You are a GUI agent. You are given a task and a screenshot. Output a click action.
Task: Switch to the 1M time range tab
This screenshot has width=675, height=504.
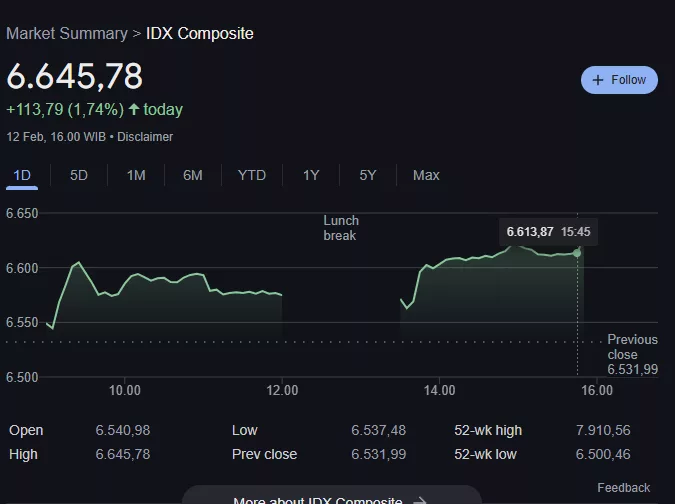136,175
